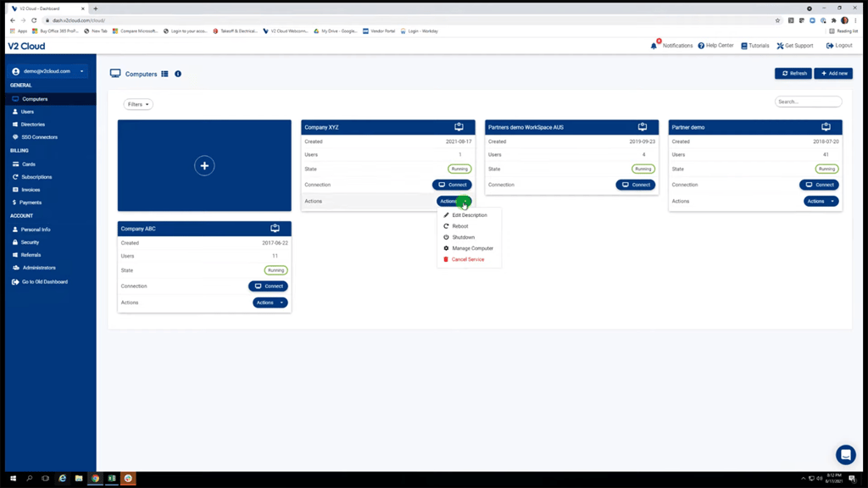Select Manage Computer in the actions menu
The height and width of the screenshot is (488, 868).
pyautogui.click(x=471, y=248)
